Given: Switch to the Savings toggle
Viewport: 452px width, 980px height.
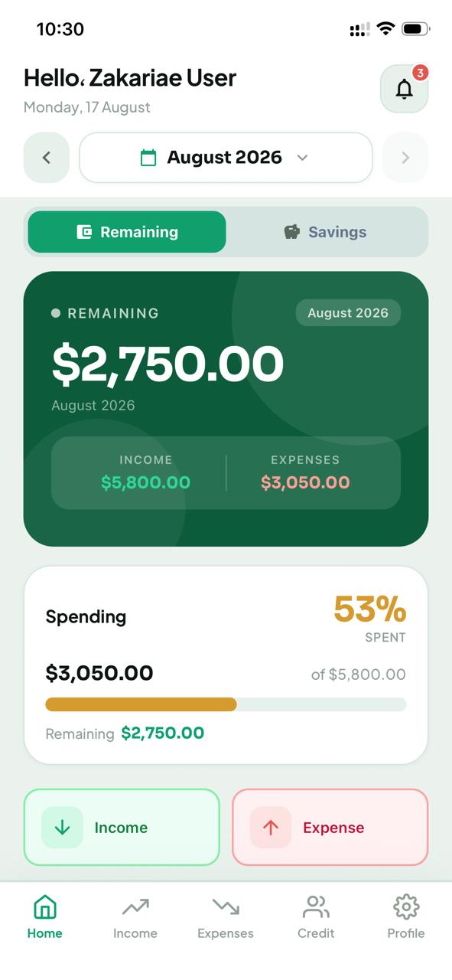Looking at the screenshot, I should (x=327, y=232).
